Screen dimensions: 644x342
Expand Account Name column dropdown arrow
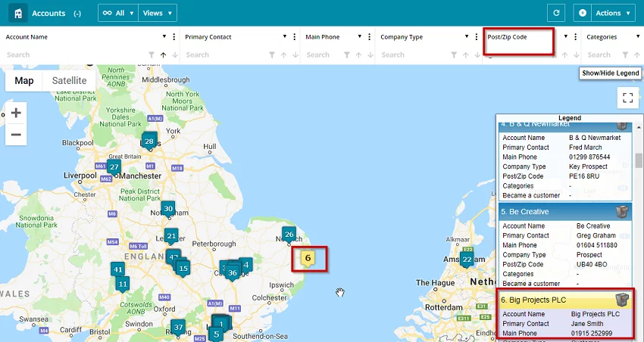tap(164, 36)
